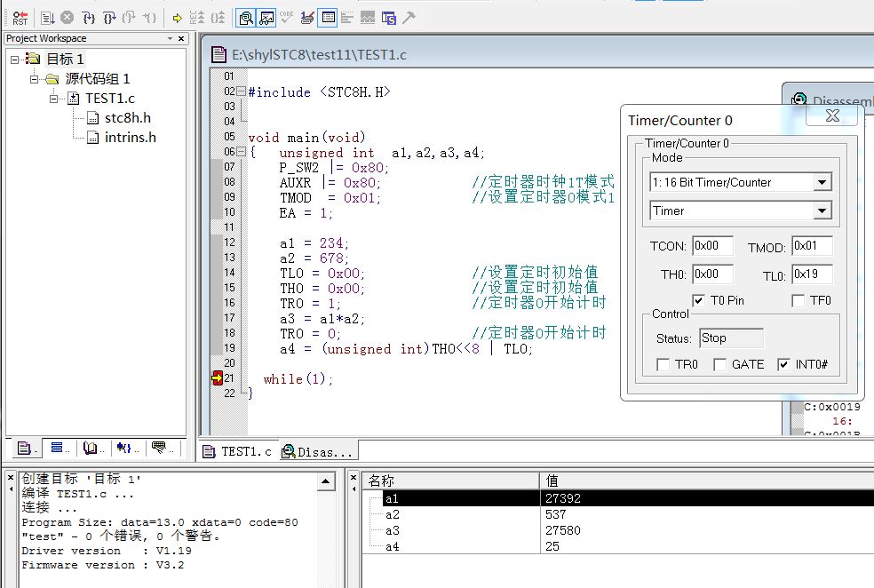Open the 16 Bit Timer/Counter mode dropdown
The image size is (874, 588).
822,182
